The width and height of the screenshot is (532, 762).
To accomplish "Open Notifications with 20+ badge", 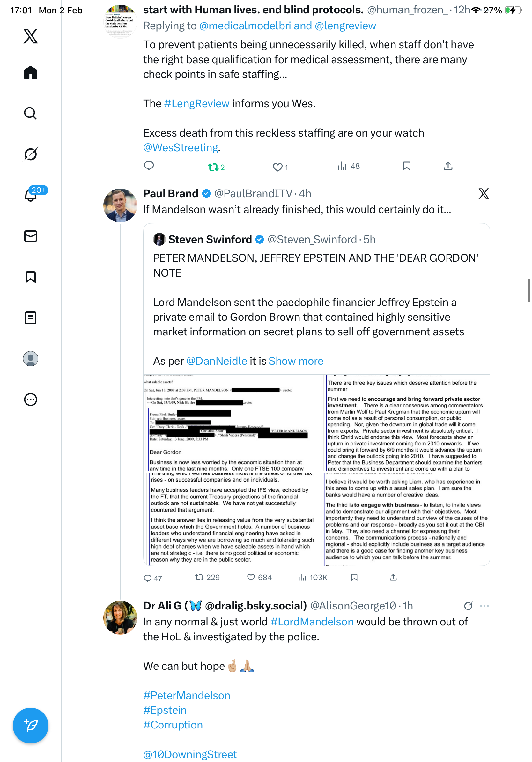I will coord(31,194).
